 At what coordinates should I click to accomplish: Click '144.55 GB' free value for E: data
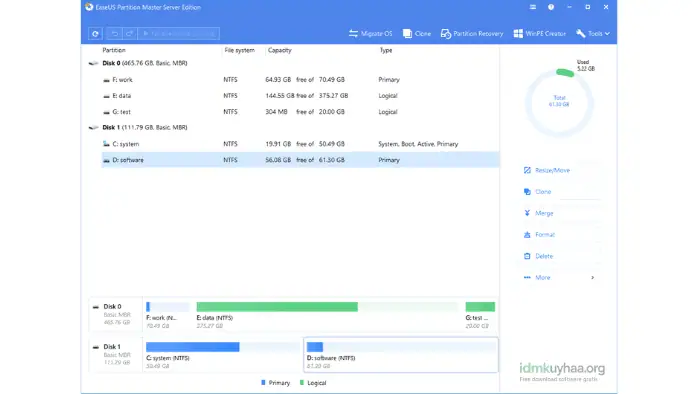pos(280,96)
